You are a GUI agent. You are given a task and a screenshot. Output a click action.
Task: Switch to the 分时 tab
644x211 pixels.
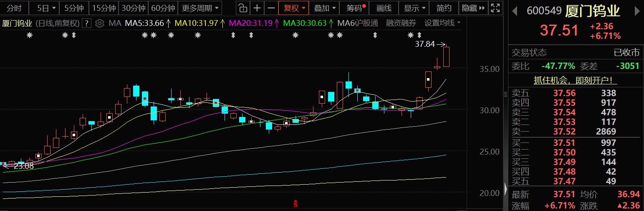[x=14, y=8]
